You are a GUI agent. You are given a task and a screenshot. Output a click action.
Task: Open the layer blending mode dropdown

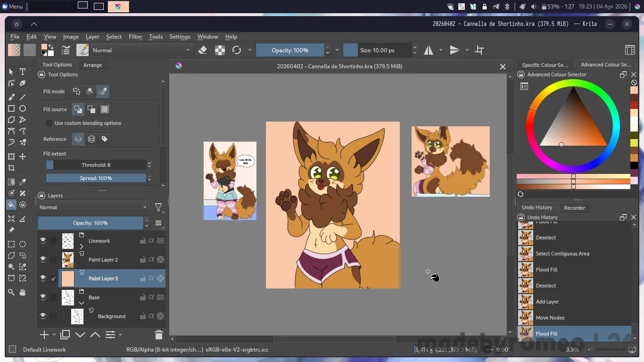point(93,207)
